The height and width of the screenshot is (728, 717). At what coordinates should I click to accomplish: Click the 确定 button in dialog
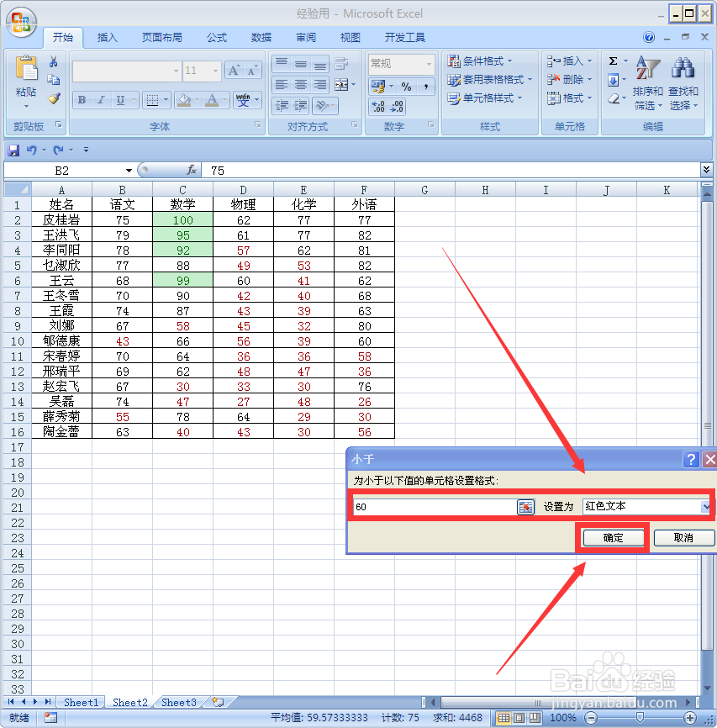[x=613, y=538]
